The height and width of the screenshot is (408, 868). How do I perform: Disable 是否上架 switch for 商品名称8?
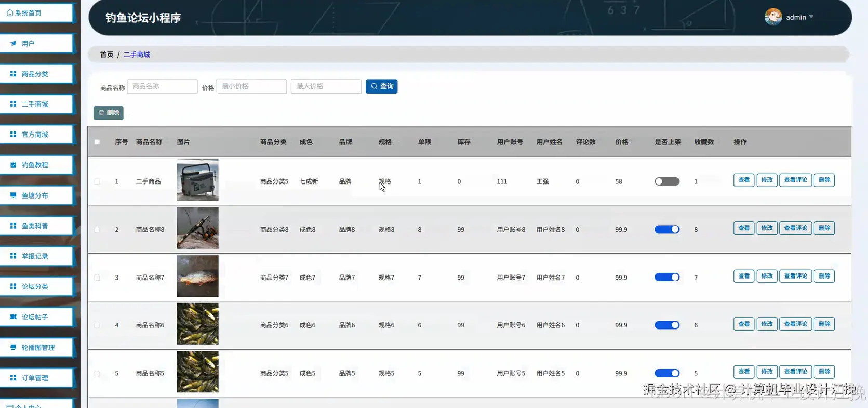[667, 229]
